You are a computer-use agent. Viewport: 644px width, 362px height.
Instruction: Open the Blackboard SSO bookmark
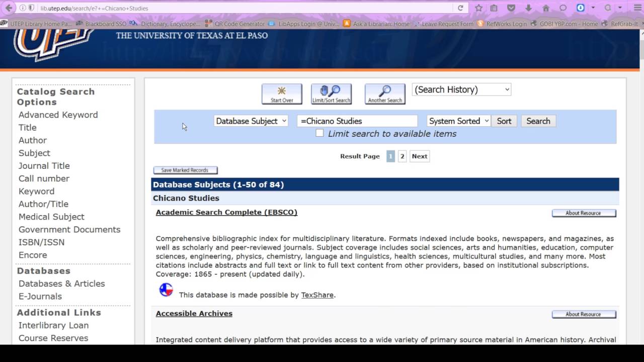(101, 24)
